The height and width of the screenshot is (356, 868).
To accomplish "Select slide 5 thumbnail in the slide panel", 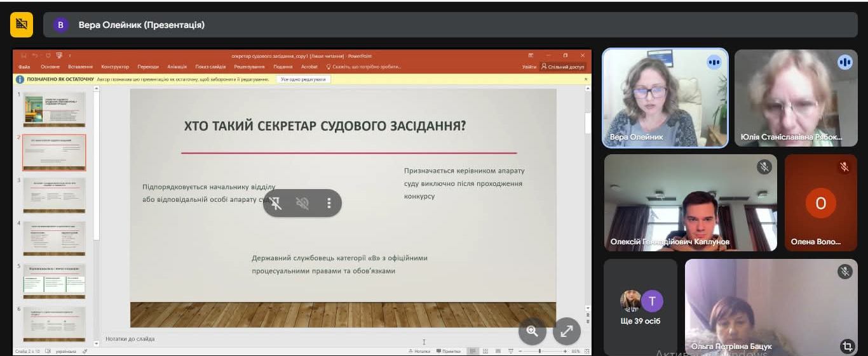I will 54,281.
